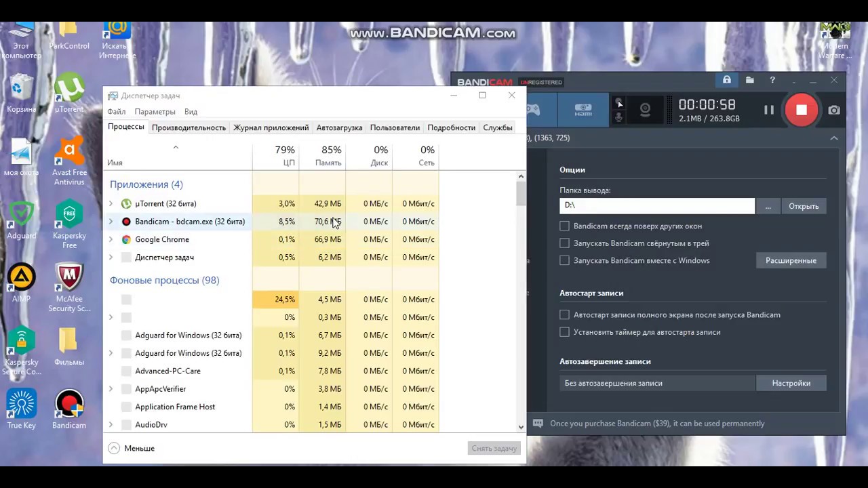Viewport: 868px width, 488px height.
Task: Expand µTorrent process row
Action: [111, 203]
